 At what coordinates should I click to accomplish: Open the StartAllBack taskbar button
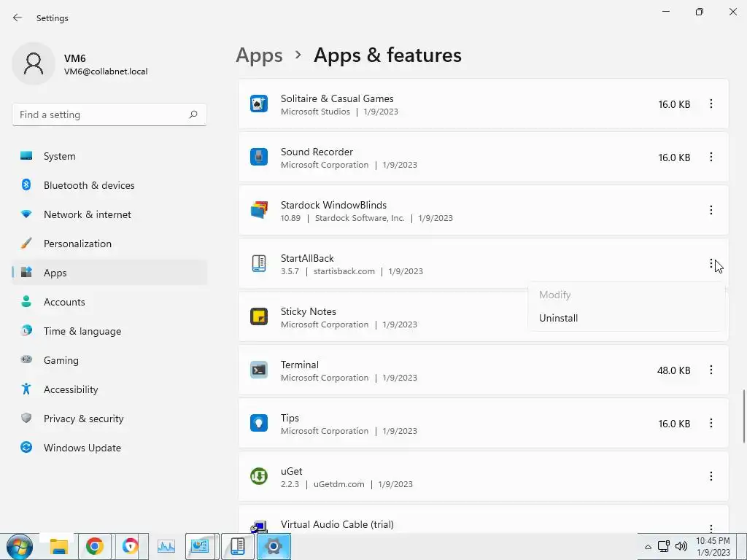click(x=237, y=547)
